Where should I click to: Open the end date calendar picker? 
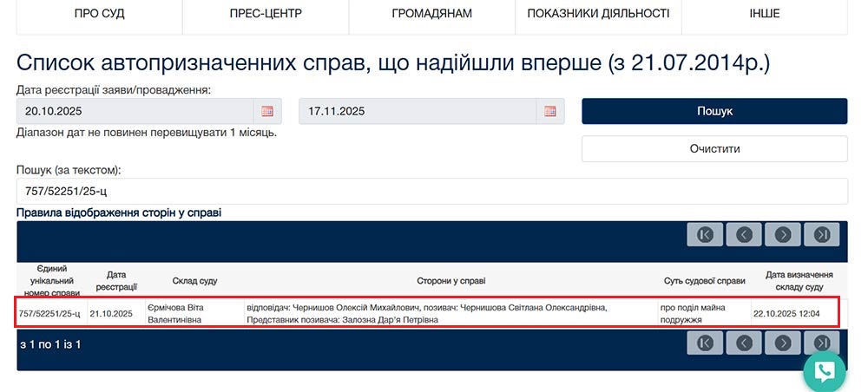[550, 111]
